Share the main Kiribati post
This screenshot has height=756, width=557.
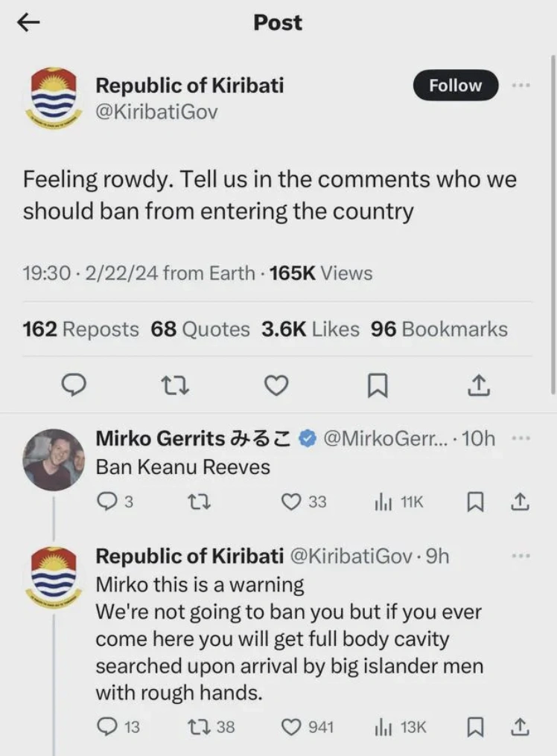pos(478,385)
